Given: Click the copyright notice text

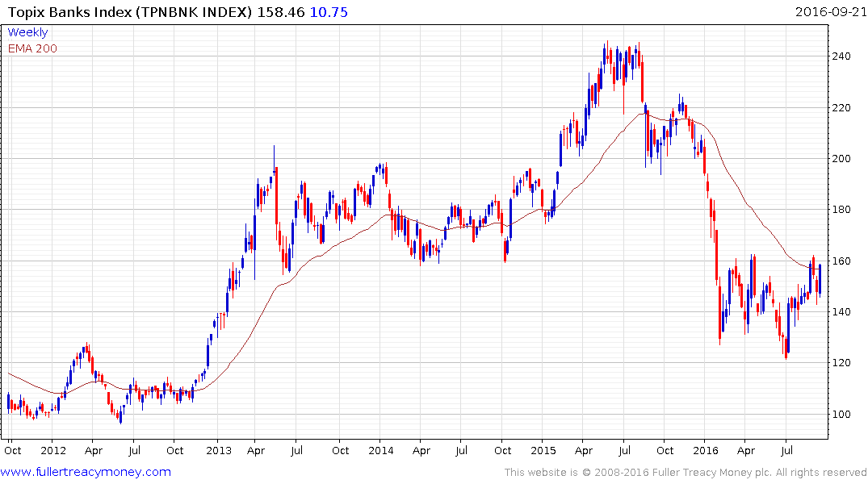Looking at the screenshot, I should tap(686, 473).
